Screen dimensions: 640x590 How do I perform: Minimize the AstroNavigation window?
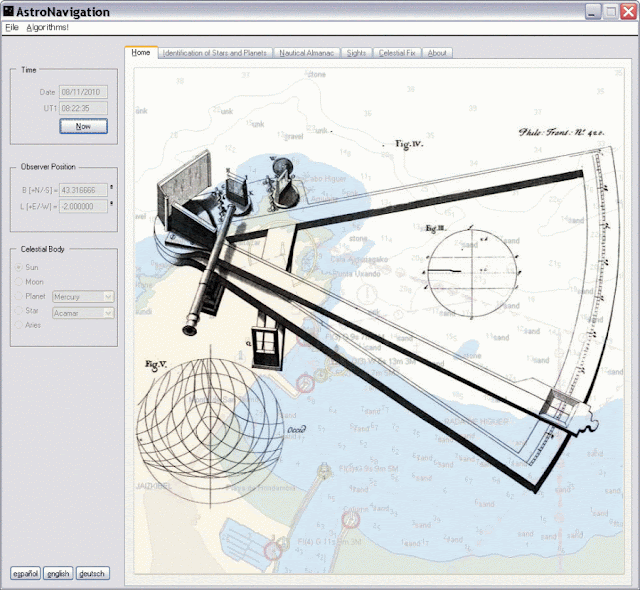click(x=593, y=11)
